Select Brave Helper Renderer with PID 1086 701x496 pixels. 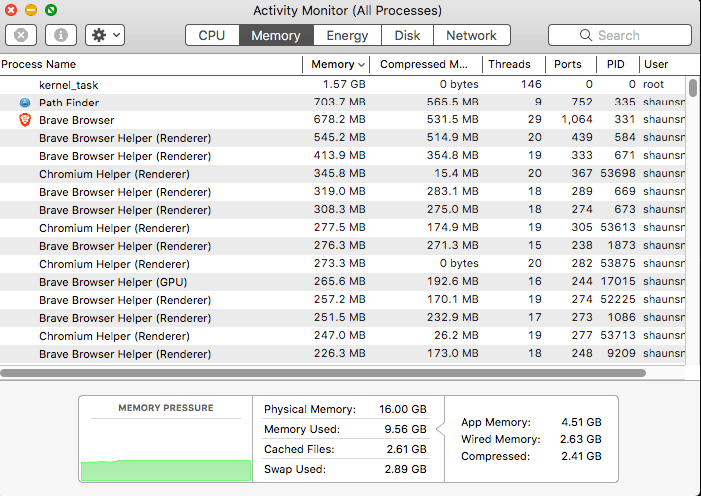(342, 318)
